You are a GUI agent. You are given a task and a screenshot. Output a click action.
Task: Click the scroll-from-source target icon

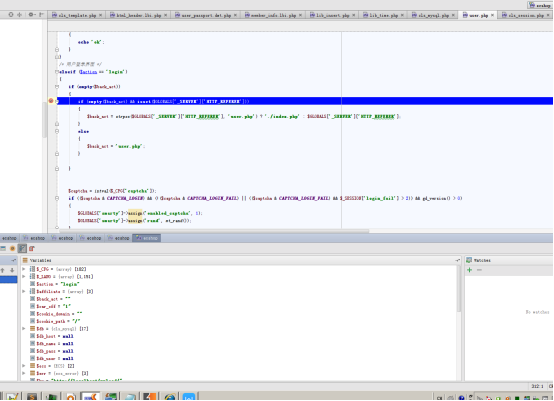click(x=11, y=14)
